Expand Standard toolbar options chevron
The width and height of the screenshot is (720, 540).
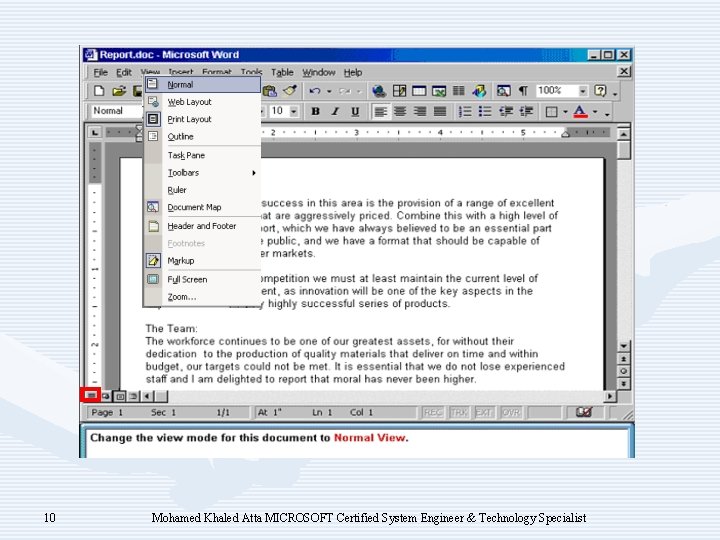tap(615, 92)
